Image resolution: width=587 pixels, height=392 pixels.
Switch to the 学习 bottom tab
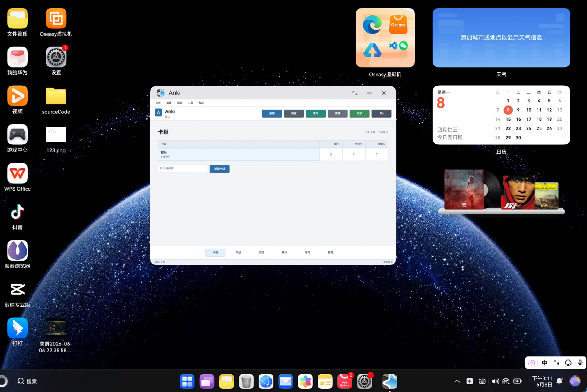point(308,252)
